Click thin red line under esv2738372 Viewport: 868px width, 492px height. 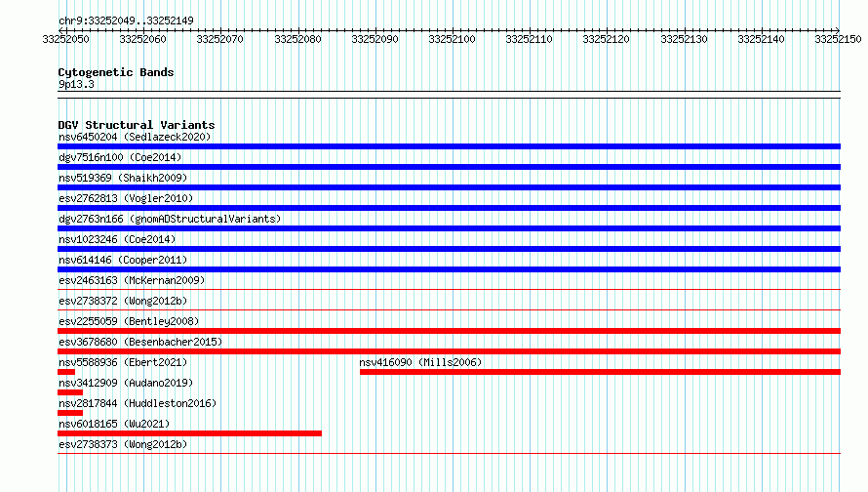449,309
